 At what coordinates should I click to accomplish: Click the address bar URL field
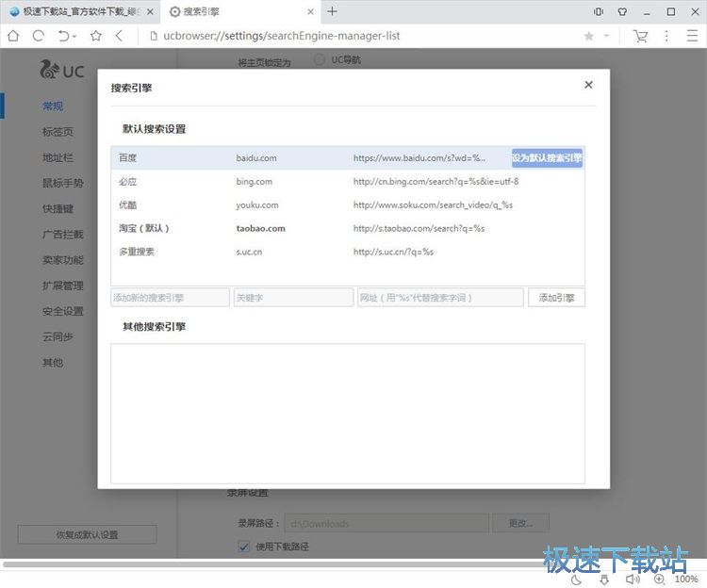tap(281, 36)
